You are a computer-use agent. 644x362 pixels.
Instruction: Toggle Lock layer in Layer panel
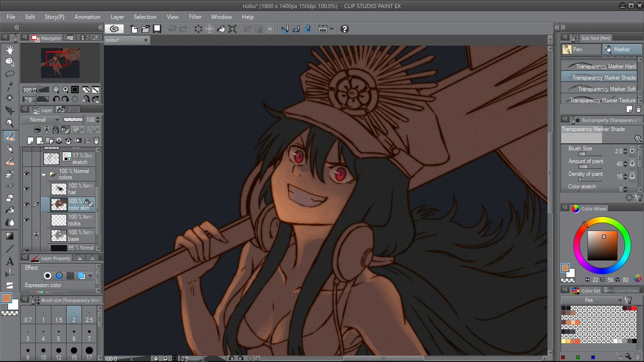(x=55, y=130)
